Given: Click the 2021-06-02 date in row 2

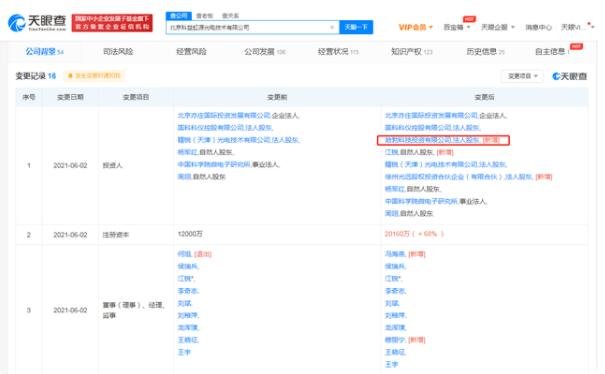Looking at the screenshot, I should tap(70, 235).
